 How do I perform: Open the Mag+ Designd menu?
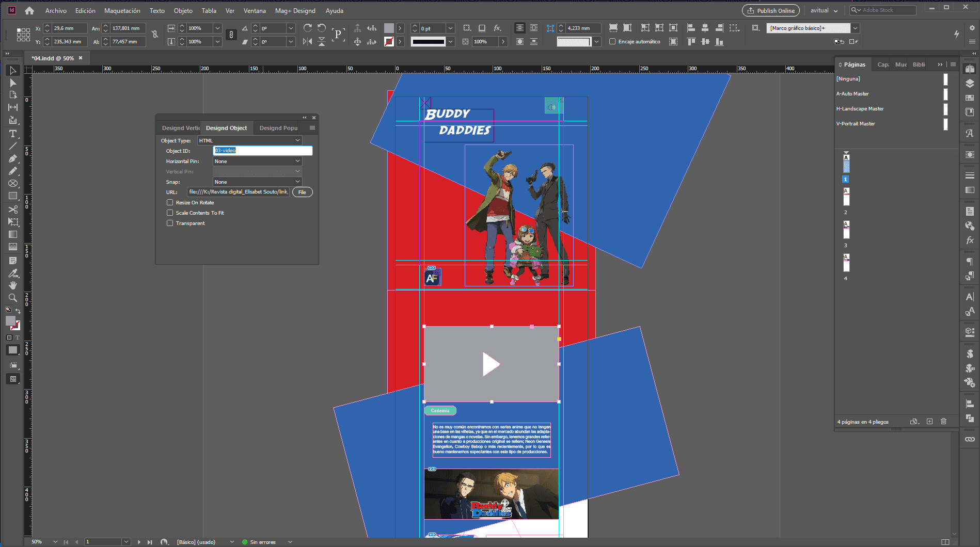pyautogui.click(x=295, y=10)
